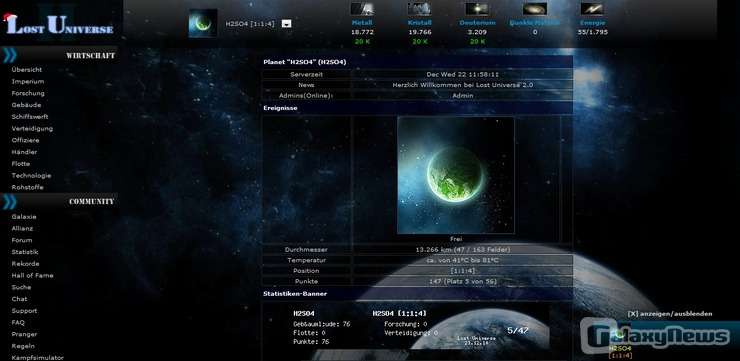Click the Lost Universe logo
Image resolution: width=740 pixels, height=361 pixels.
60,25
